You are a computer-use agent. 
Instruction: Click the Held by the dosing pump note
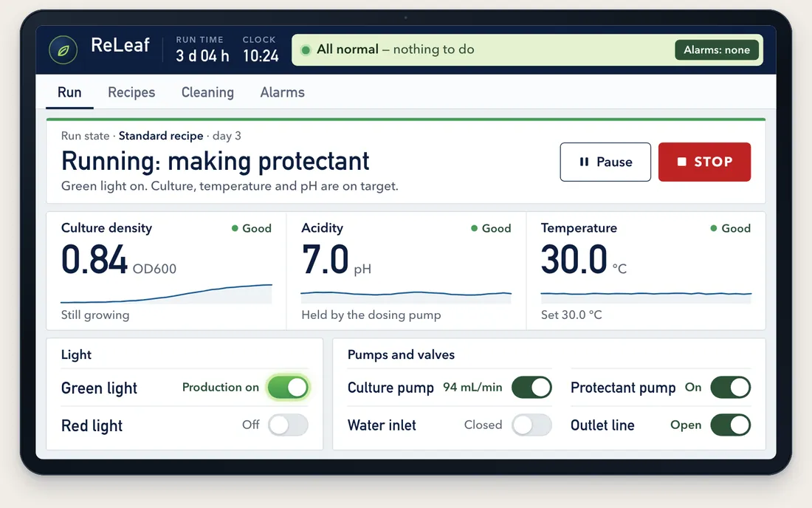coord(371,315)
